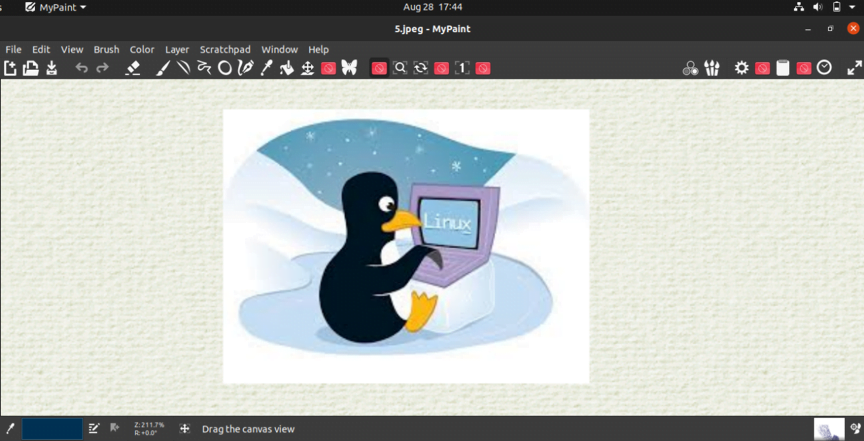This screenshot has width=864, height=441.
Task: Click the battery icon in system tray
Action: pyautogui.click(x=837, y=7)
